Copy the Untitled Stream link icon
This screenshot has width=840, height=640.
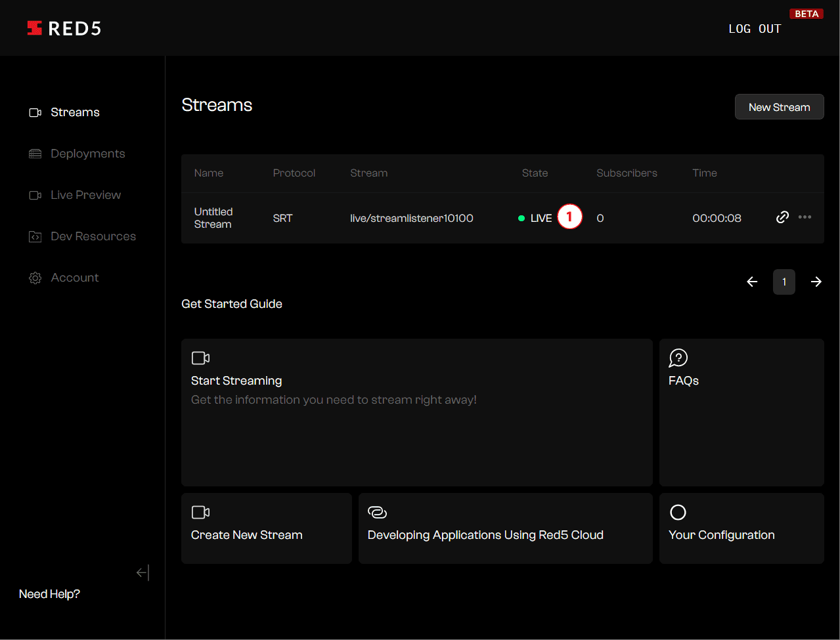coord(782,217)
